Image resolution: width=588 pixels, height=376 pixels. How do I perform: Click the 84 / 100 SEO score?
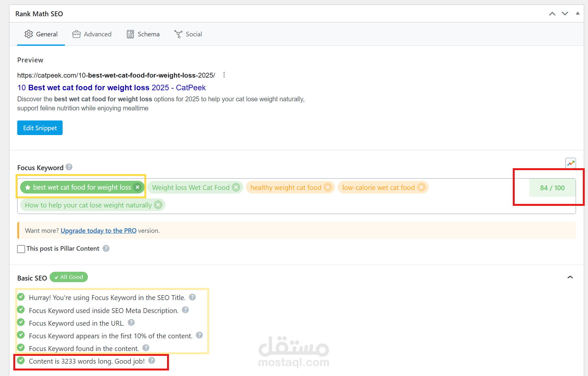(x=552, y=188)
